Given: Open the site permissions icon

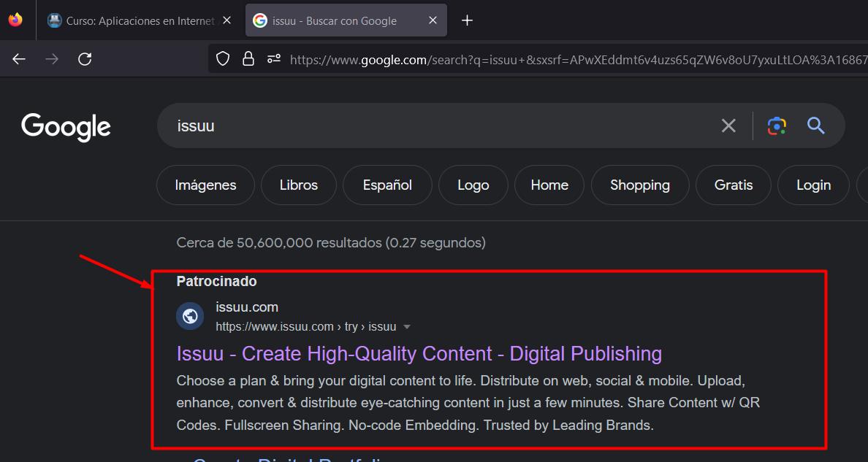Looking at the screenshot, I should pos(274,58).
